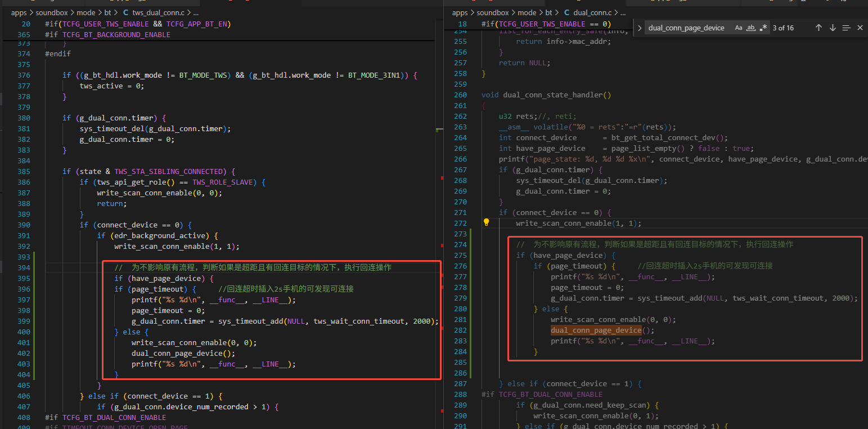Open the 'mode' breadcrumb in left editor

(x=86, y=12)
